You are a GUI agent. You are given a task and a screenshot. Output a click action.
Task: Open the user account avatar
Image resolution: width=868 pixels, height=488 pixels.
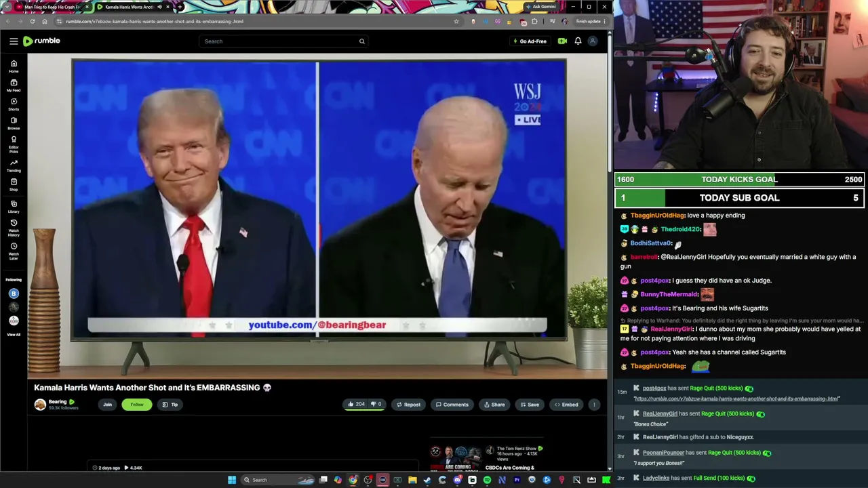click(x=593, y=41)
